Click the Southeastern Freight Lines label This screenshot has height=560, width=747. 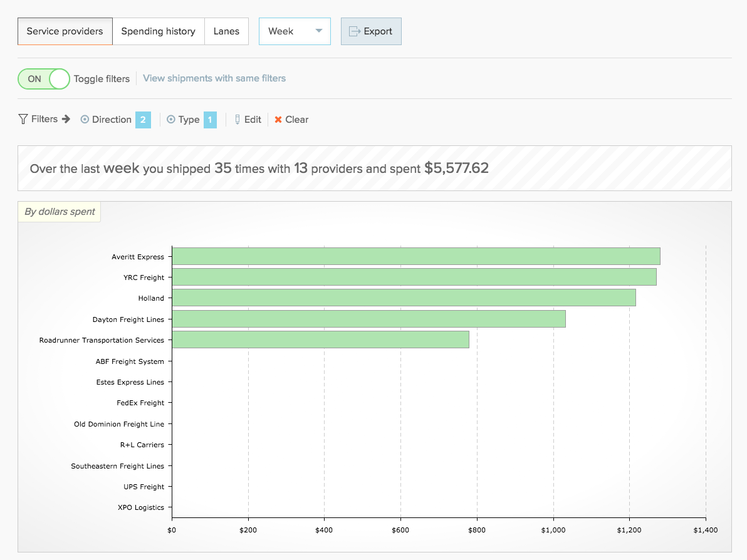(x=118, y=465)
